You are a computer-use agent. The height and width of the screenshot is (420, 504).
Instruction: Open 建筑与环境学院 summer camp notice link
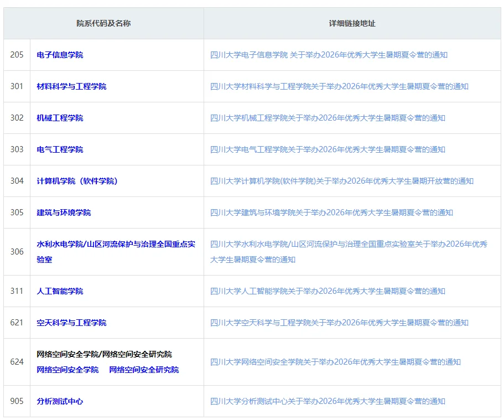[x=331, y=212]
